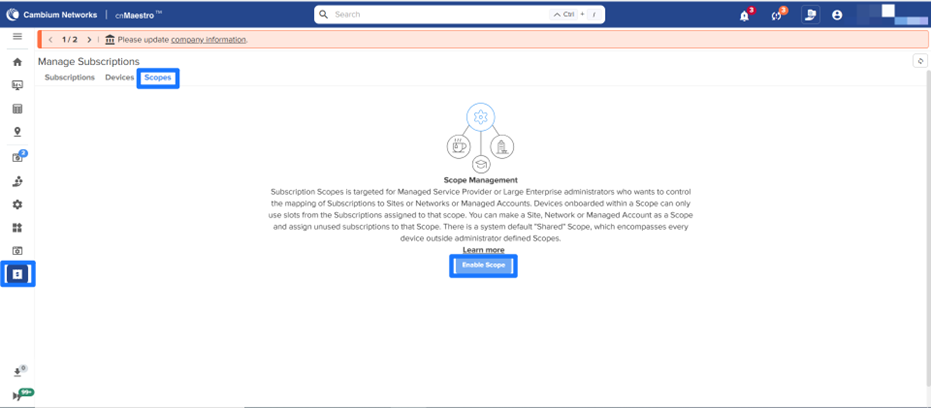Image resolution: width=931 pixels, height=408 pixels.
Task: Go to the previous banner message
Action: tap(51, 39)
